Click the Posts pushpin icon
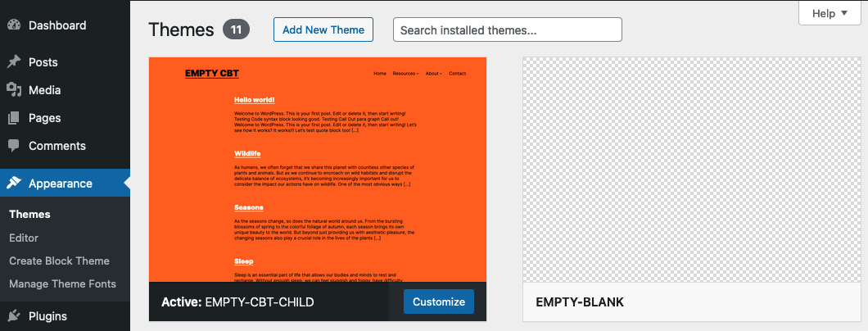This screenshot has width=868, height=331. point(14,62)
